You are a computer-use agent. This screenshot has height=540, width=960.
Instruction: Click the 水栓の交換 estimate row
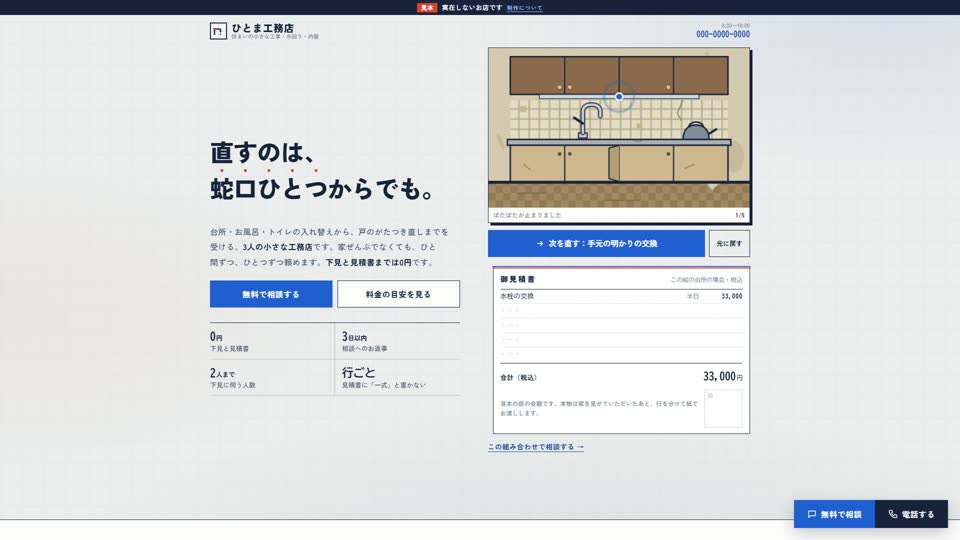[x=621, y=296]
